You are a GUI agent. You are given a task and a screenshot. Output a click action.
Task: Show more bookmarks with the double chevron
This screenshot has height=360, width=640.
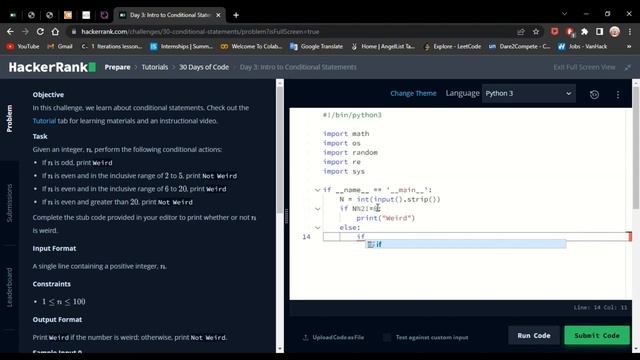629,47
